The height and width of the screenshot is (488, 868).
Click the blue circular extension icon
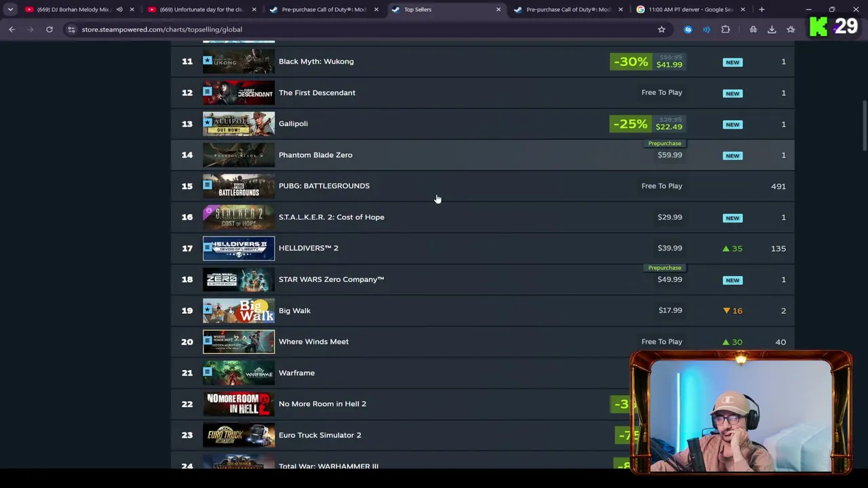coord(688,29)
